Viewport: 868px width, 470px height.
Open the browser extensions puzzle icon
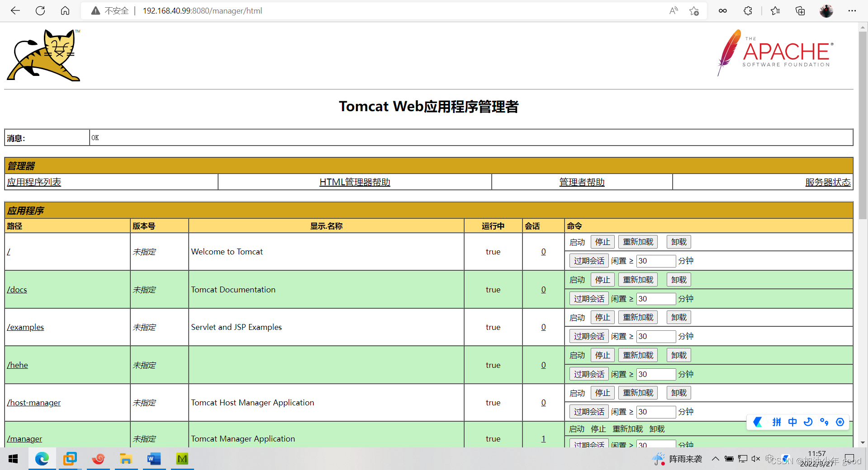click(748, 11)
